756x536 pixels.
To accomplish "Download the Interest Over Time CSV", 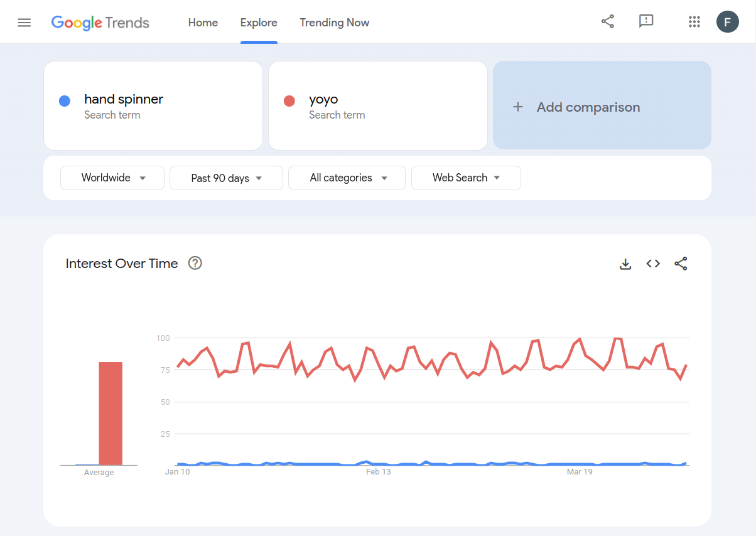I will tap(625, 264).
